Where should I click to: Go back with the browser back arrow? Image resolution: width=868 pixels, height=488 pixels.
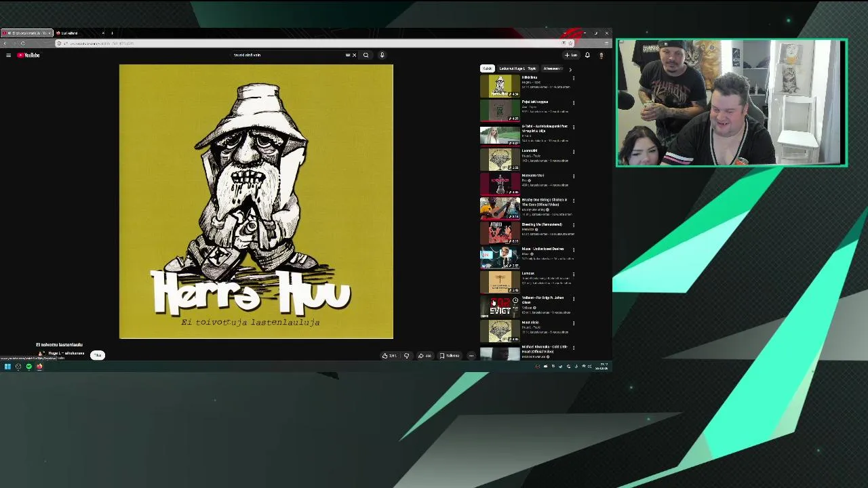5,43
